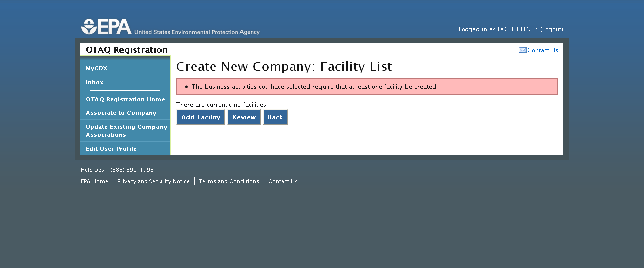Navigate to OTAQ Registration Home
644x268 pixels.
click(x=125, y=99)
